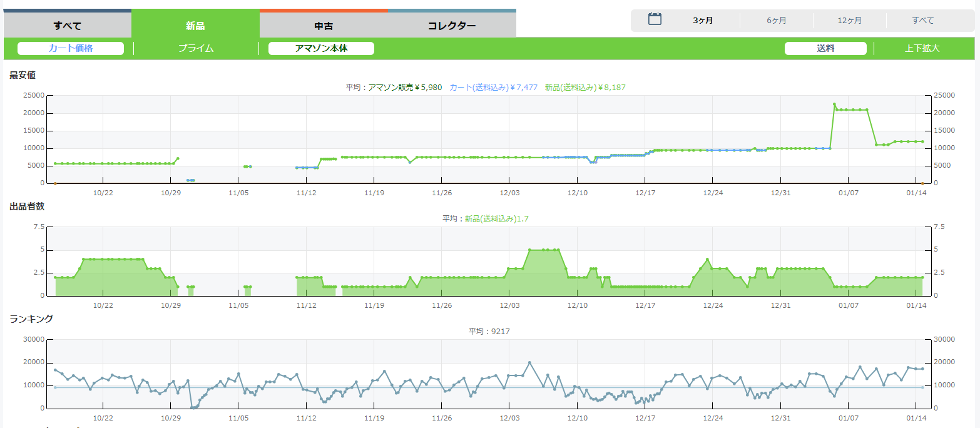Show すべて period in date range selector
This screenshot has width=980, height=428.
922,21
